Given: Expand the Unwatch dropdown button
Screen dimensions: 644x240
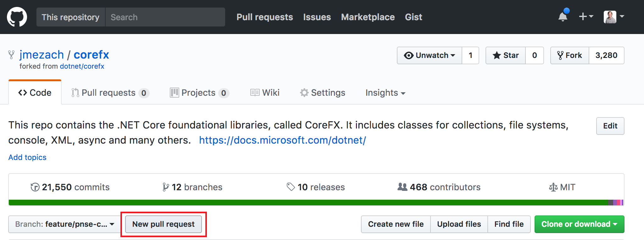Looking at the screenshot, I should click(430, 55).
